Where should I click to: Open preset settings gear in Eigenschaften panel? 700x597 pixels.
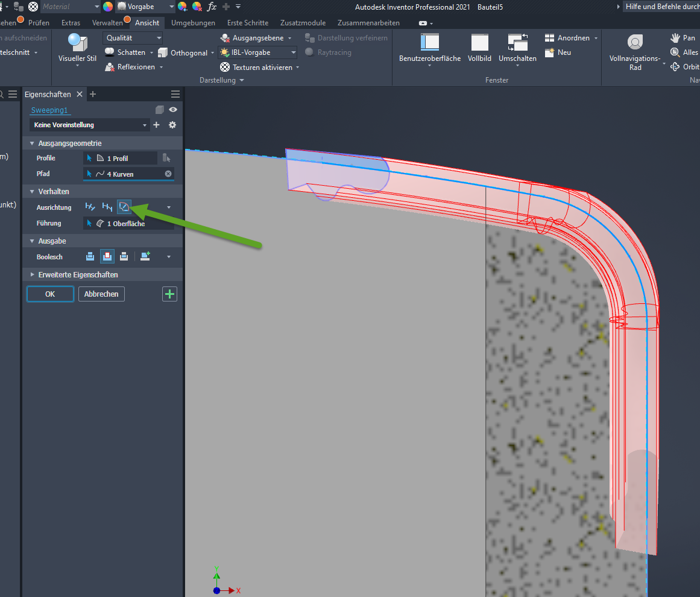coord(172,125)
